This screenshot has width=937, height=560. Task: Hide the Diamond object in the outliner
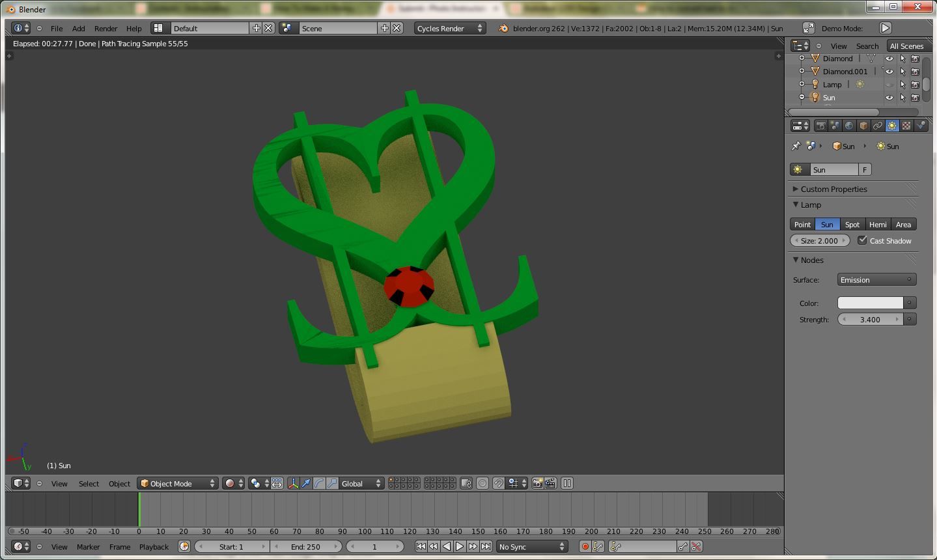(x=889, y=59)
